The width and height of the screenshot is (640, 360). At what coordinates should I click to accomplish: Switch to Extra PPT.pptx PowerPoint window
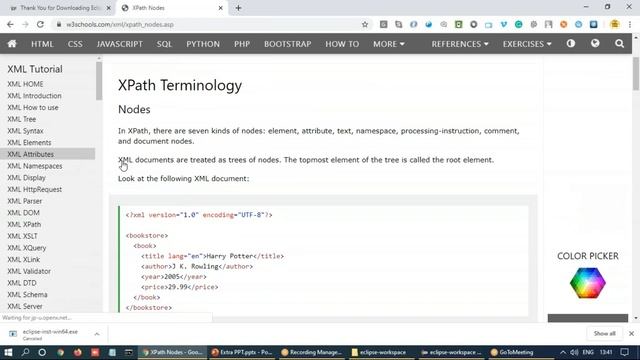[x=242, y=352]
